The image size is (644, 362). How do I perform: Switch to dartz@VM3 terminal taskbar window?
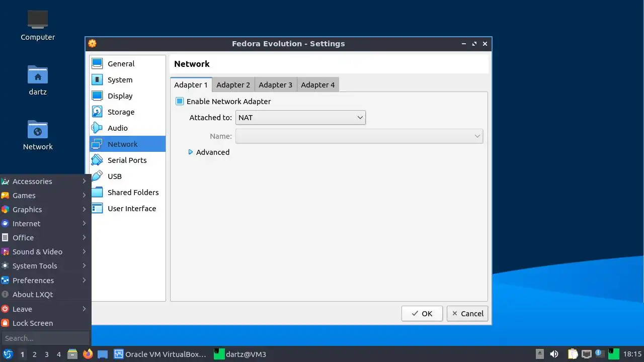point(240,354)
